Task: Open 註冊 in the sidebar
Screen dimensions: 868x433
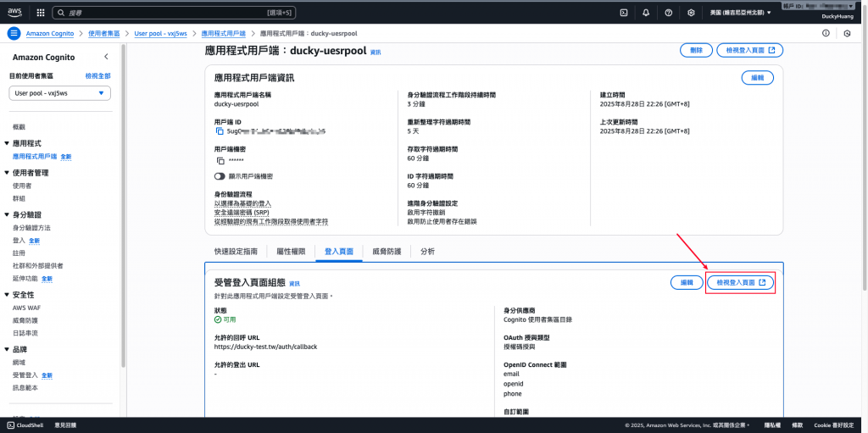Action: (x=19, y=253)
